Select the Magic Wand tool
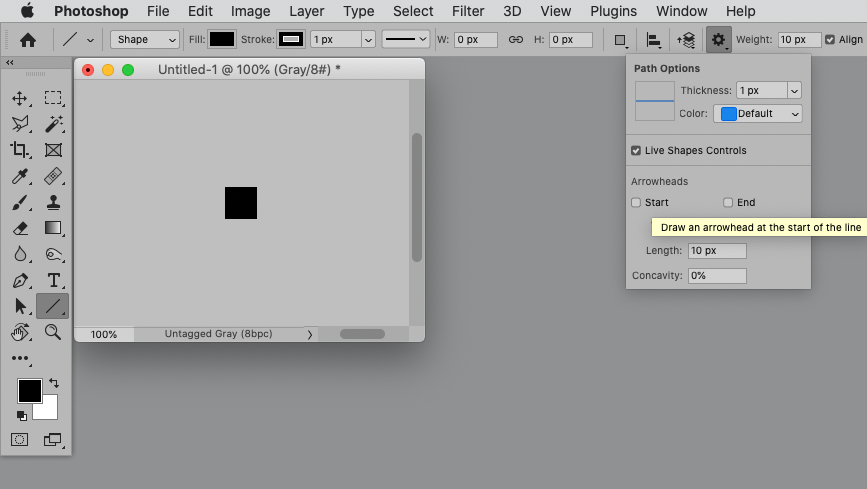The height and width of the screenshot is (489, 867). coord(53,124)
